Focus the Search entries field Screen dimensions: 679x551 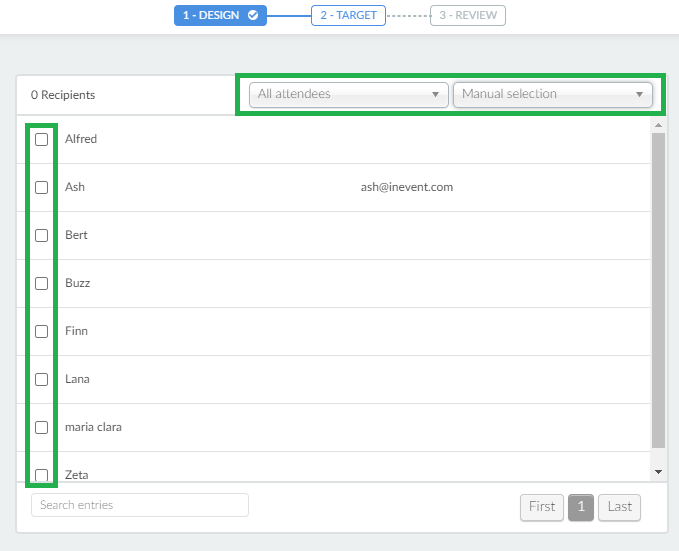pyautogui.click(x=140, y=505)
